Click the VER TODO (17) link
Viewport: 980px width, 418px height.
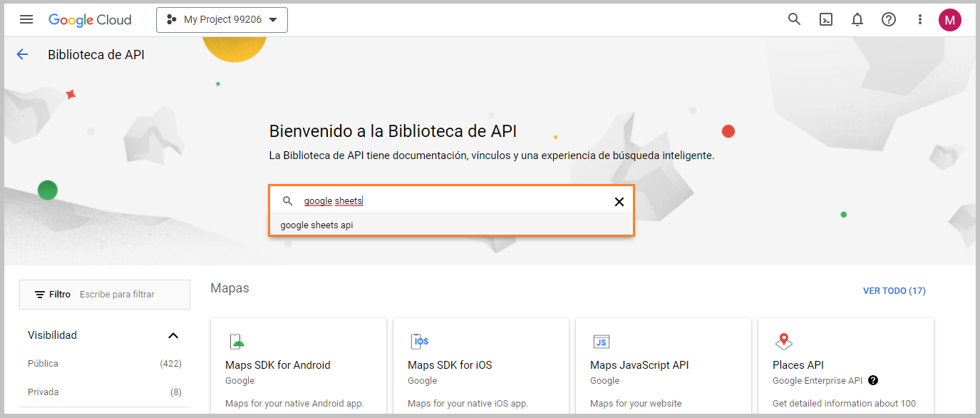(x=894, y=291)
